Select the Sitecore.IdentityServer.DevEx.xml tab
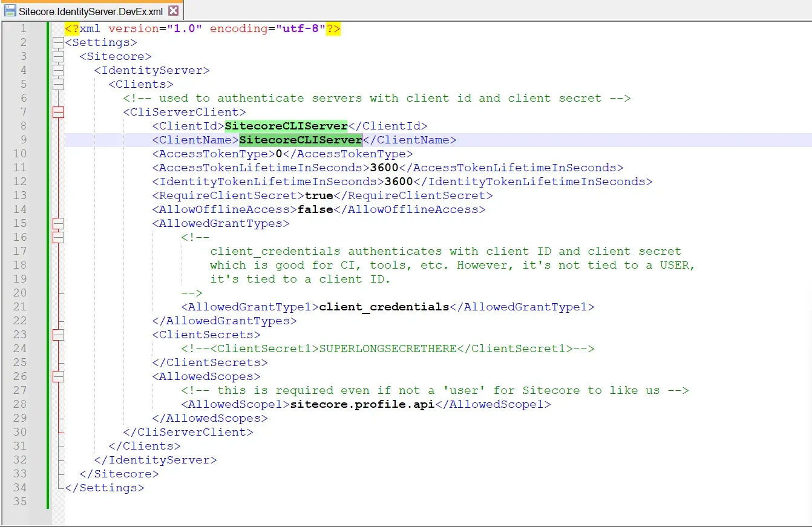This screenshot has width=812, height=527. pos(91,10)
